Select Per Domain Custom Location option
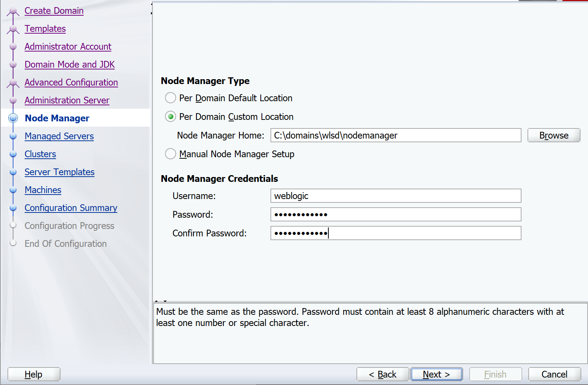Image resolution: width=588 pixels, height=385 pixels. [x=171, y=117]
